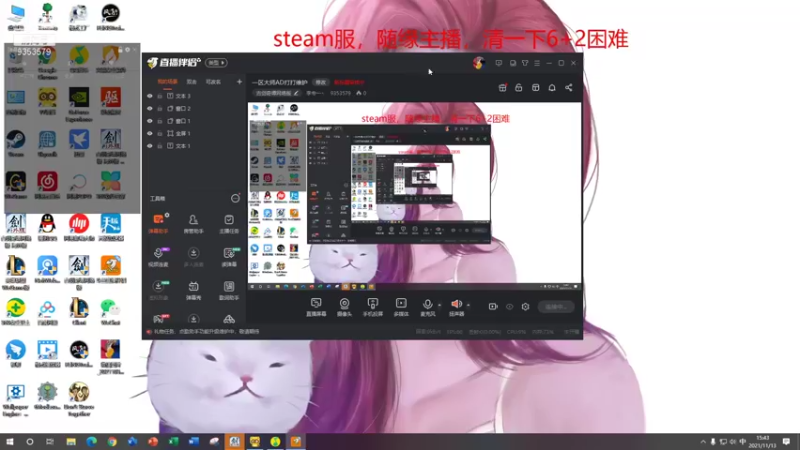Open the gear settings icon
Image resolution: width=800 pixels, height=450 pixels.
coord(525,307)
